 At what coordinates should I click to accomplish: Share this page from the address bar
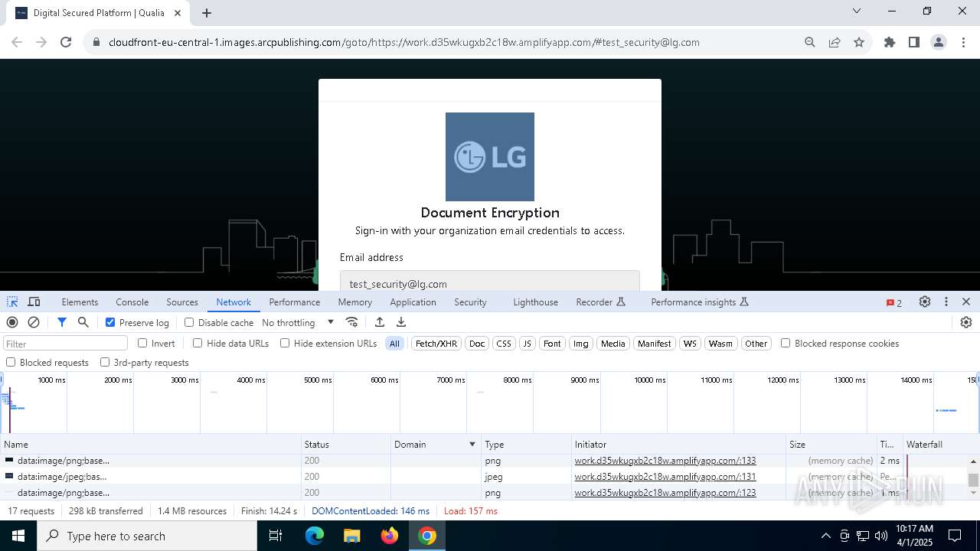(x=835, y=43)
